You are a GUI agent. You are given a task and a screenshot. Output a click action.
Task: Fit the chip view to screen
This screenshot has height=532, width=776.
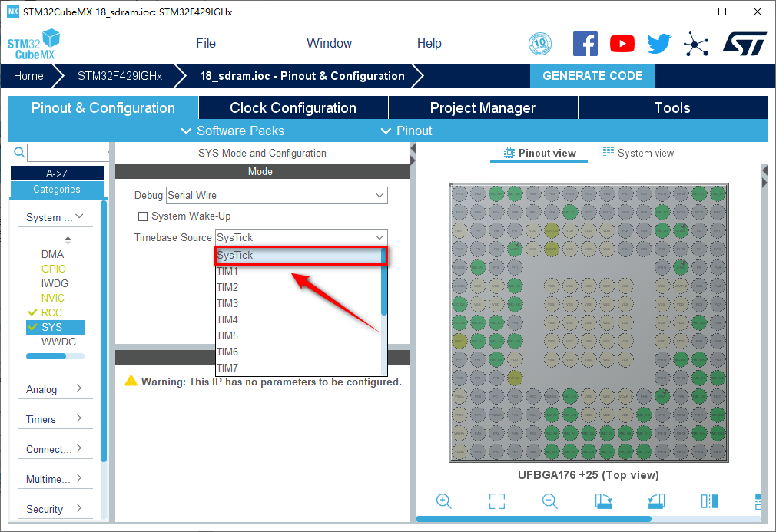coord(497,501)
